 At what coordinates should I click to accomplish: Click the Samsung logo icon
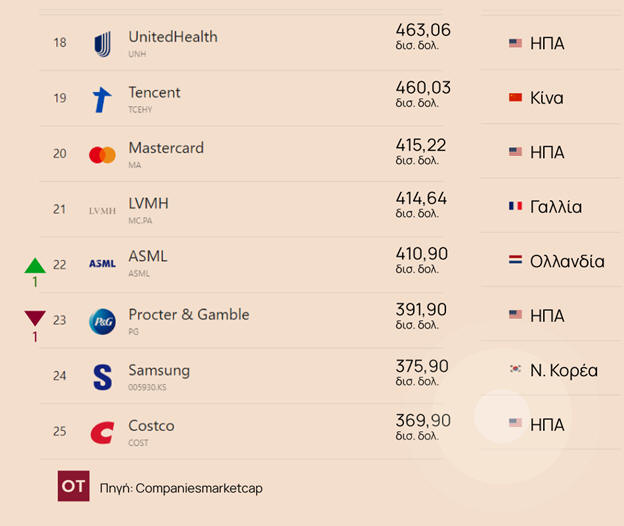click(x=102, y=376)
